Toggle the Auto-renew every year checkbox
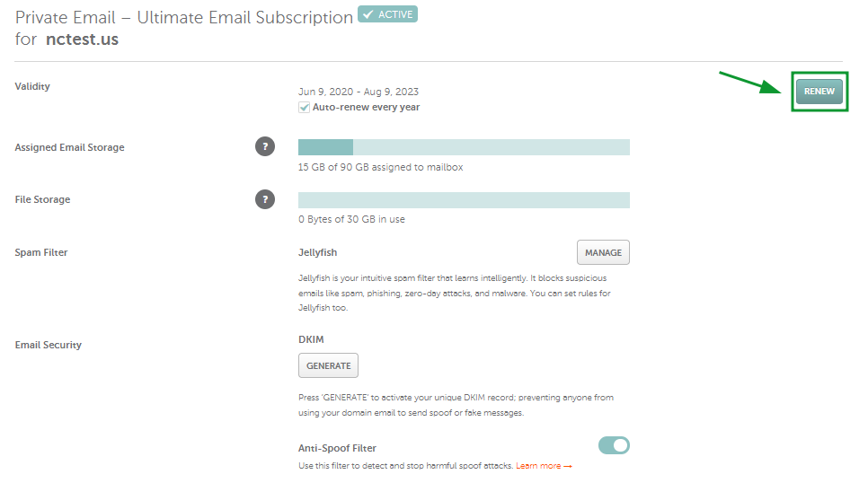 click(x=304, y=108)
